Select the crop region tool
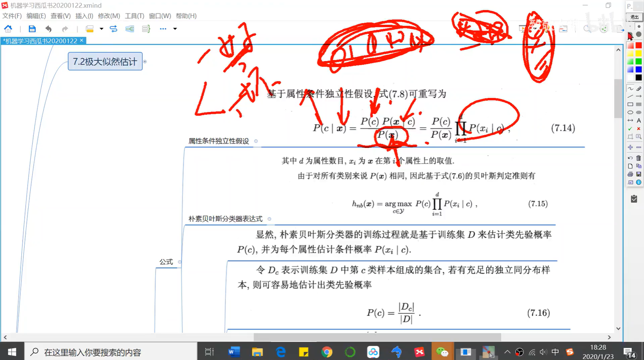The height and width of the screenshot is (360, 644). tap(630, 137)
